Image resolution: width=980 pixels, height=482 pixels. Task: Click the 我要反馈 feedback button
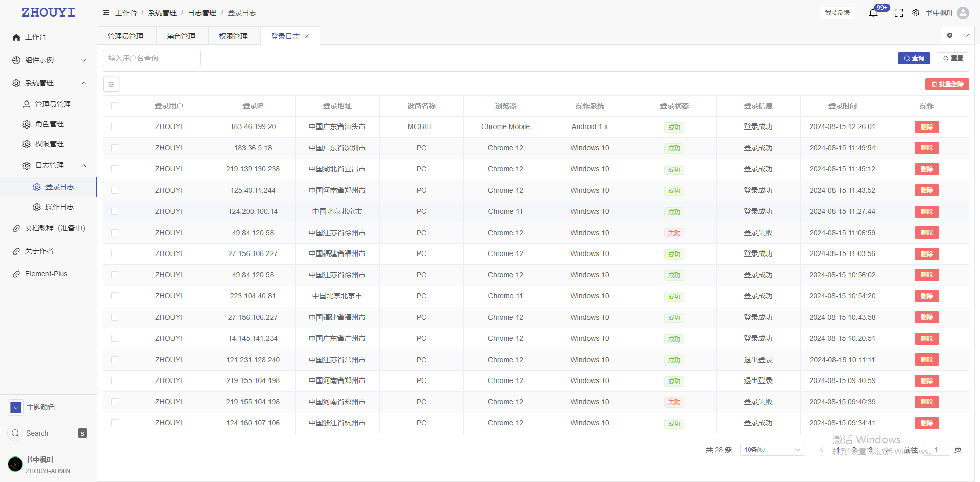tap(838, 13)
